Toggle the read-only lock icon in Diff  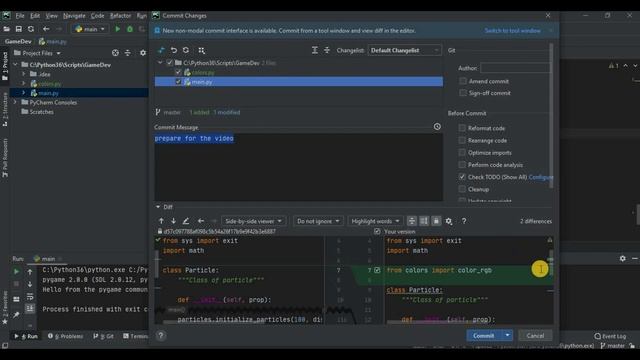coord(436,221)
